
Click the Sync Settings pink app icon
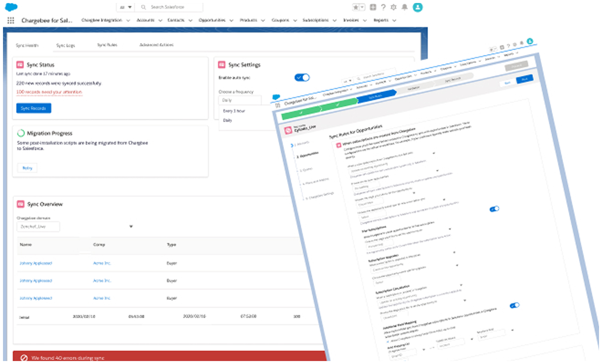(222, 64)
